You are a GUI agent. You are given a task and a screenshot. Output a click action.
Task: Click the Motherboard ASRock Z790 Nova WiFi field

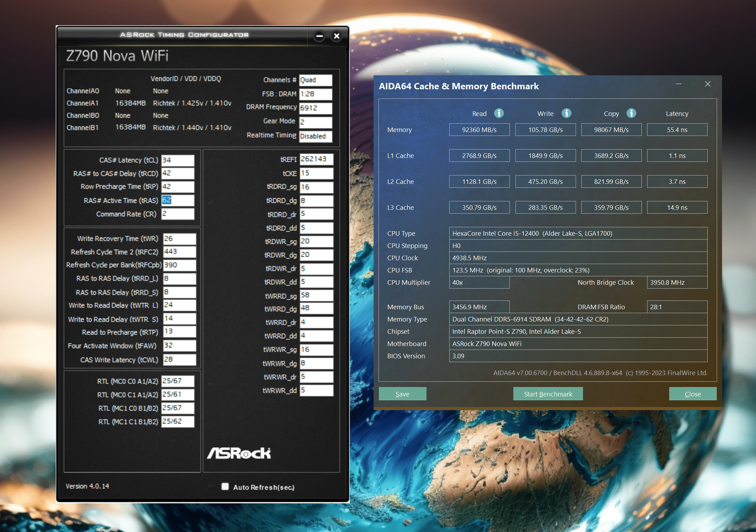pyautogui.click(x=578, y=344)
